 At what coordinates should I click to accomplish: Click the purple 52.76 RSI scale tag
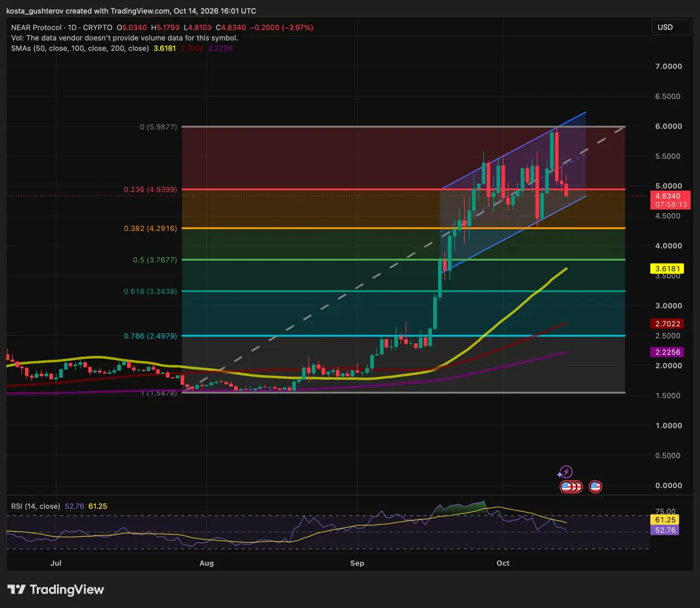(664, 530)
